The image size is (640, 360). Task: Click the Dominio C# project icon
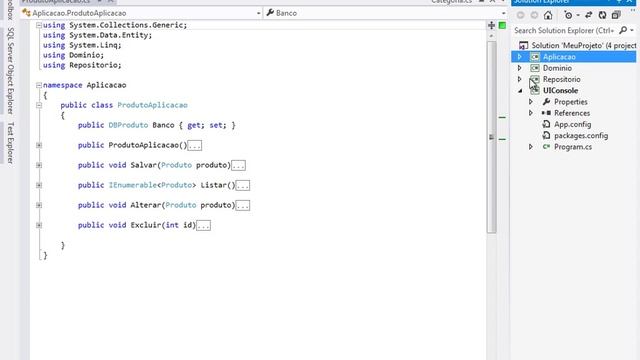click(x=535, y=68)
